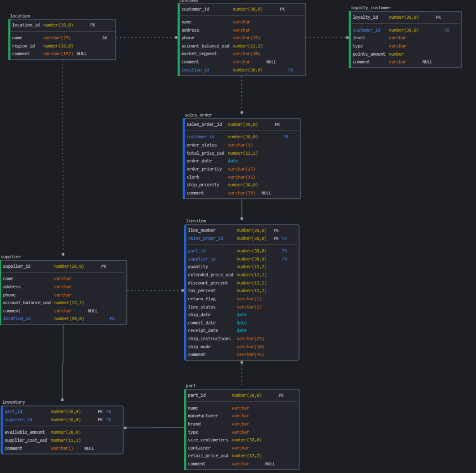Click retail_price_usd column in part table

click(208, 456)
